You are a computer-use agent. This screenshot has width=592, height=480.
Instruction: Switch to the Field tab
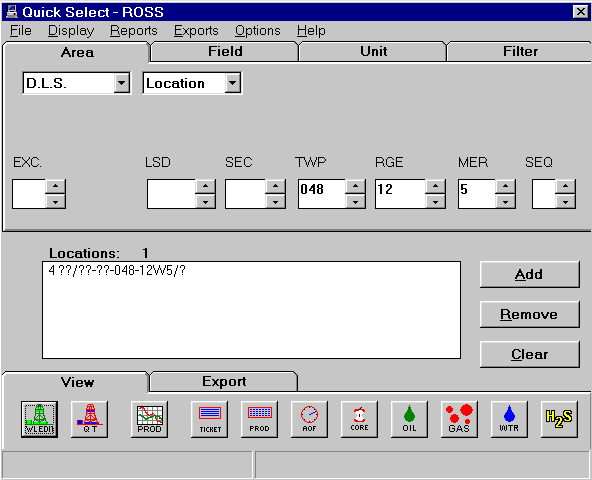click(x=225, y=51)
